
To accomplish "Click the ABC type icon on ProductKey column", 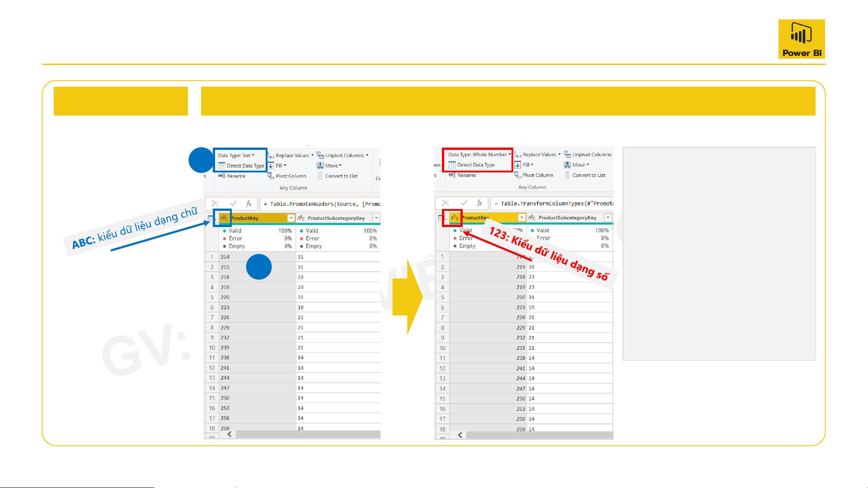I will (x=224, y=218).
